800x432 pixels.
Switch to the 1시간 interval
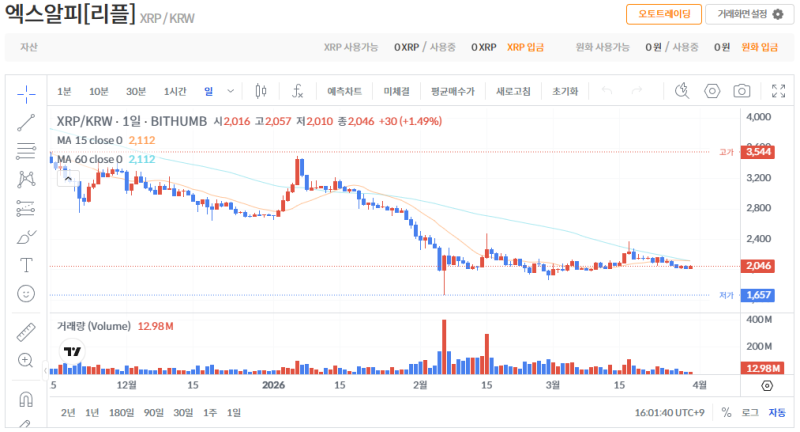point(175,91)
